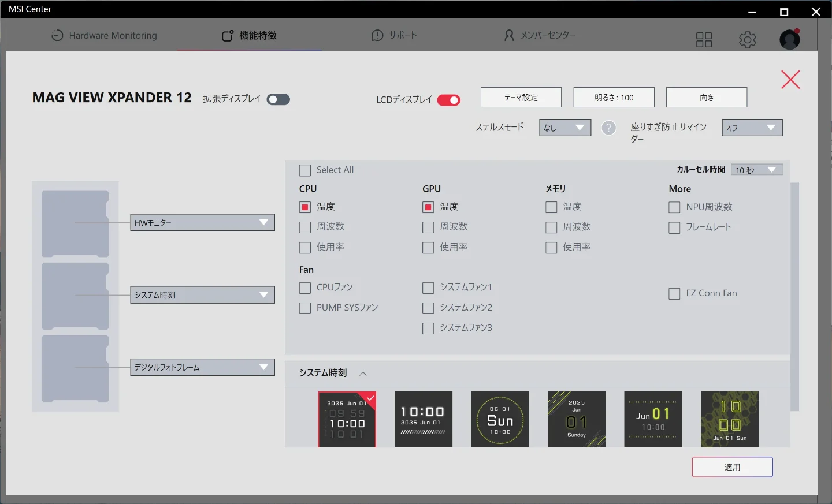
Task: Open the システム時刻 screen dropdown
Action: 202,295
